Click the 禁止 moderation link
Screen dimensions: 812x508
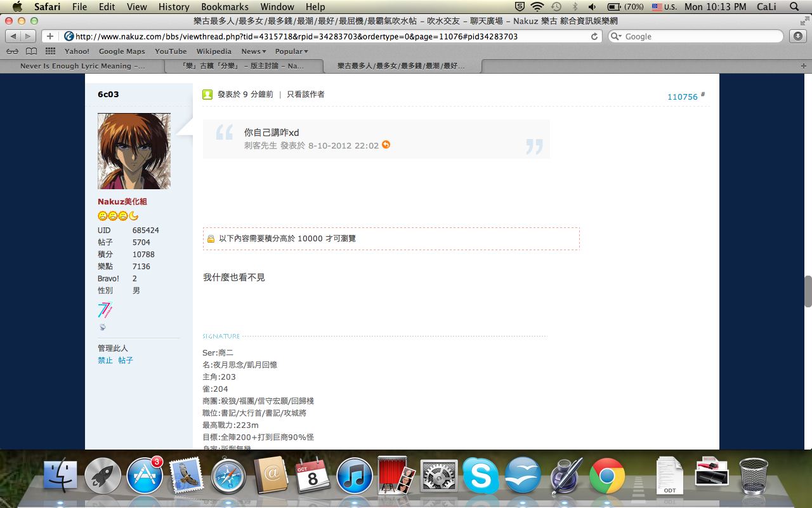pos(105,360)
